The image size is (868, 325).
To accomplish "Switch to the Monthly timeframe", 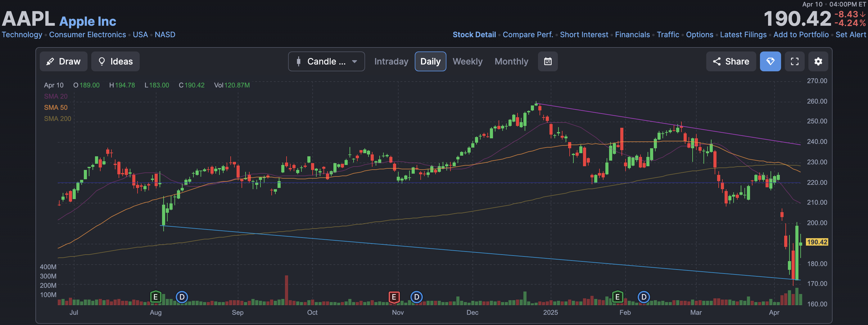I will [511, 61].
